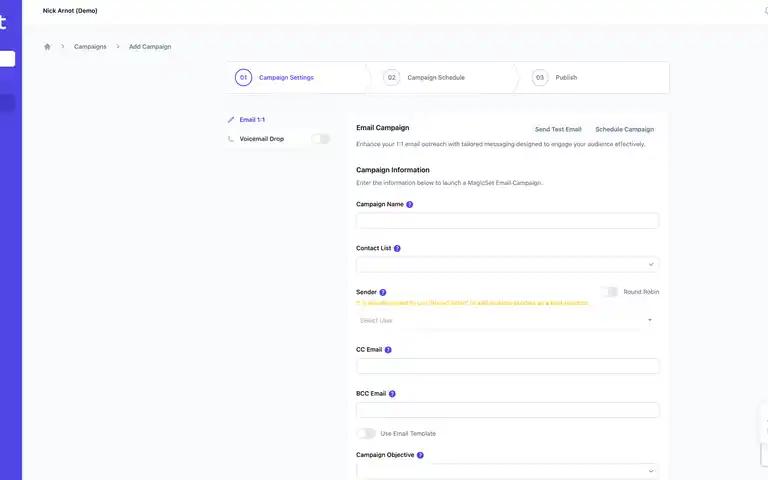Turn on the Round Robin switch
Viewport: 768px width, 480px height.
coord(609,292)
